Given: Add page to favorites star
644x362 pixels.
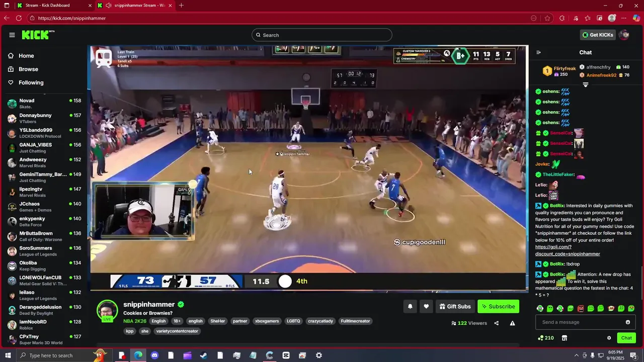Looking at the screenshot, I should [547, 18].
